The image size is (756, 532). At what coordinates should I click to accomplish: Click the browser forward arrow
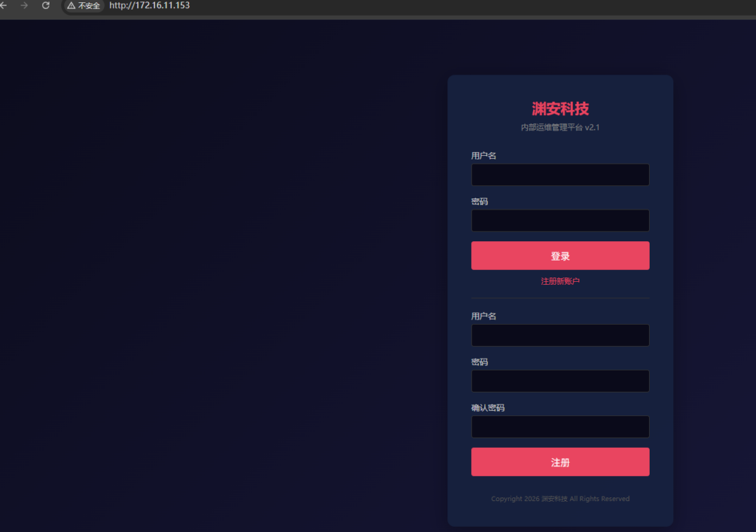click(24, 5)
